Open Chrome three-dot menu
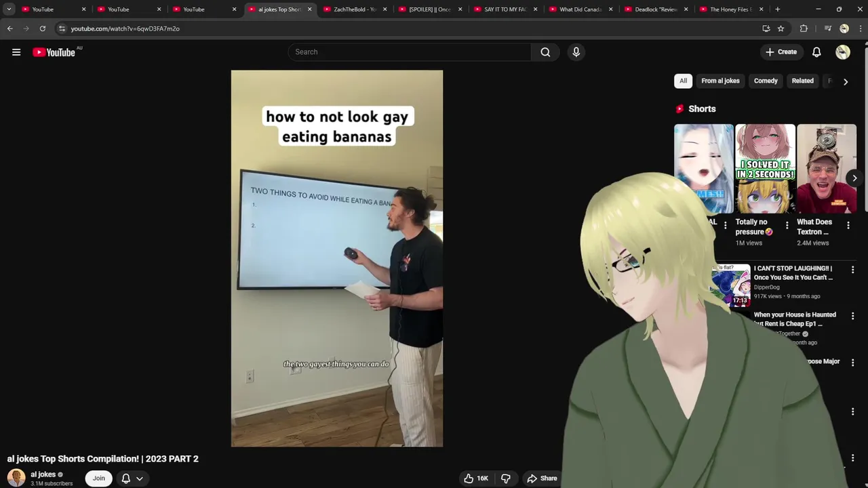This screenshot has height=488, width=868. pos(859,28)
